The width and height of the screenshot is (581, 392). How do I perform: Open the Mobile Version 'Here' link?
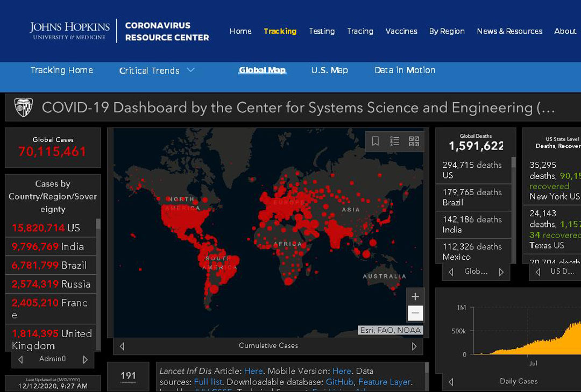pyautogui.click(x=342, y=371)
